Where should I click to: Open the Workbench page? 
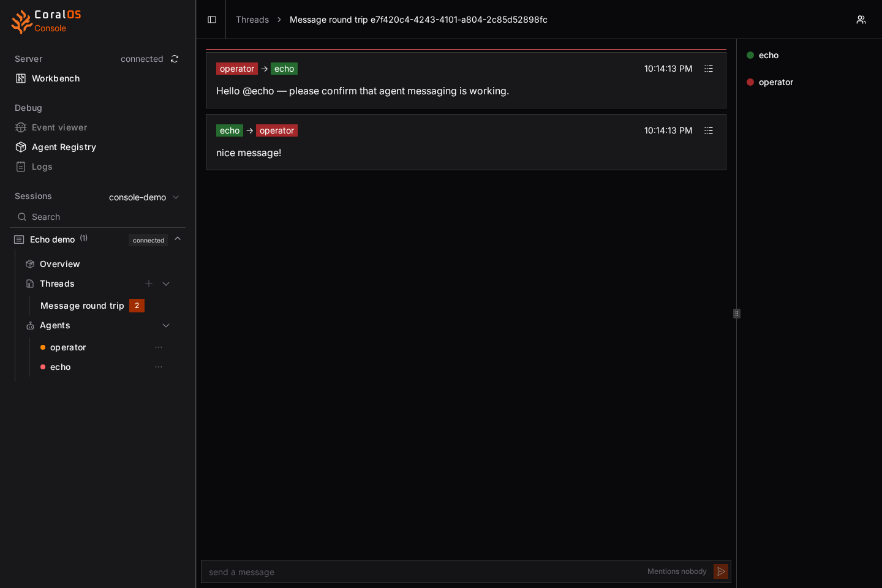click(56, 78)
